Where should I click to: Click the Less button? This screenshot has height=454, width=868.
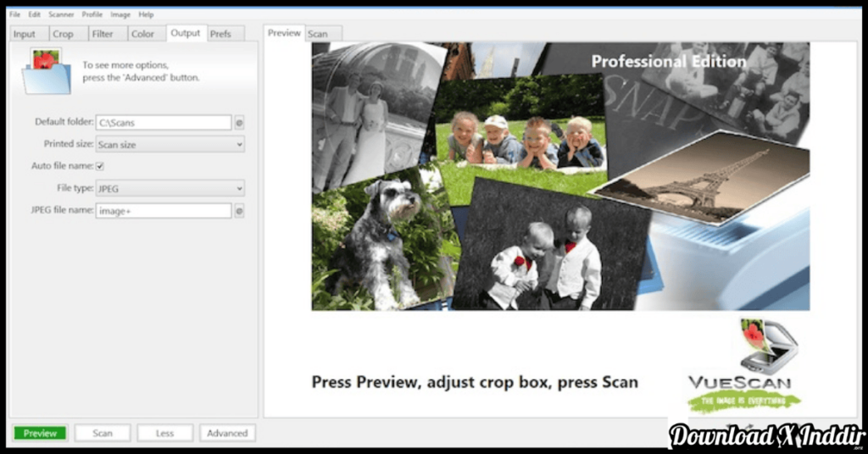(x=164, y=433)
